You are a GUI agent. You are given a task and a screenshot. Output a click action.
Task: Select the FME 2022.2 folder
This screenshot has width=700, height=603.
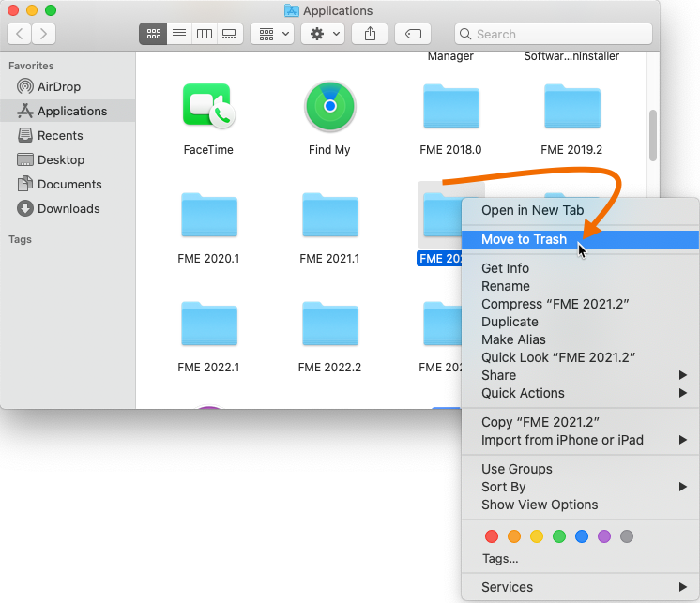coord(330,324)
